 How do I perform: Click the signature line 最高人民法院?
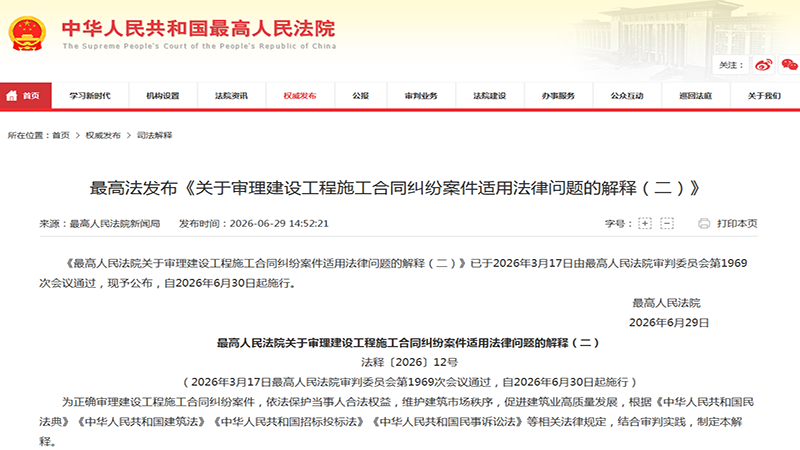[666, 303]
